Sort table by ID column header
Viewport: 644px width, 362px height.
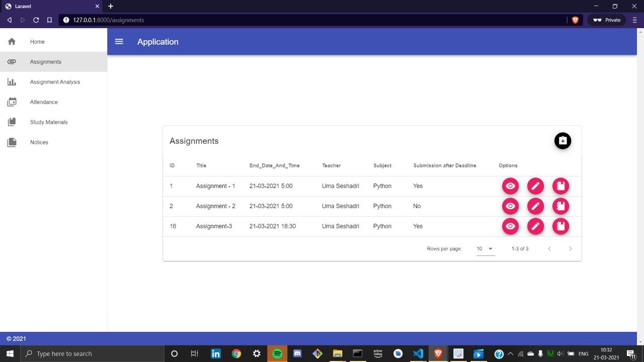[x=172, y=165]
